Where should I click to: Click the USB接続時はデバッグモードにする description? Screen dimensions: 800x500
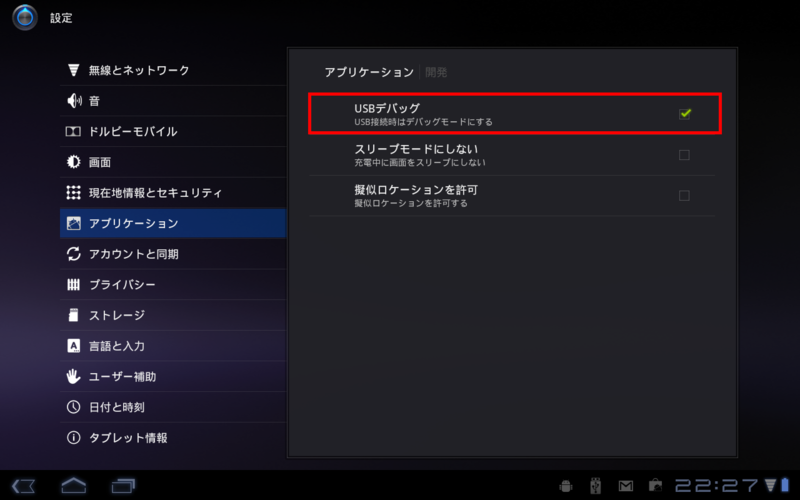(423, 122)
